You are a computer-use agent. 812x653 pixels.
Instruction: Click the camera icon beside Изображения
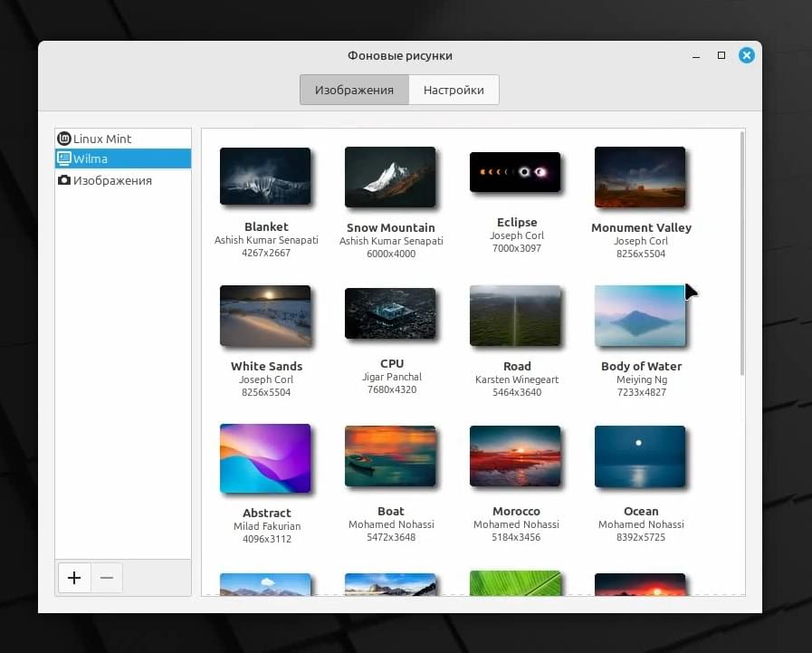point(64,180)
